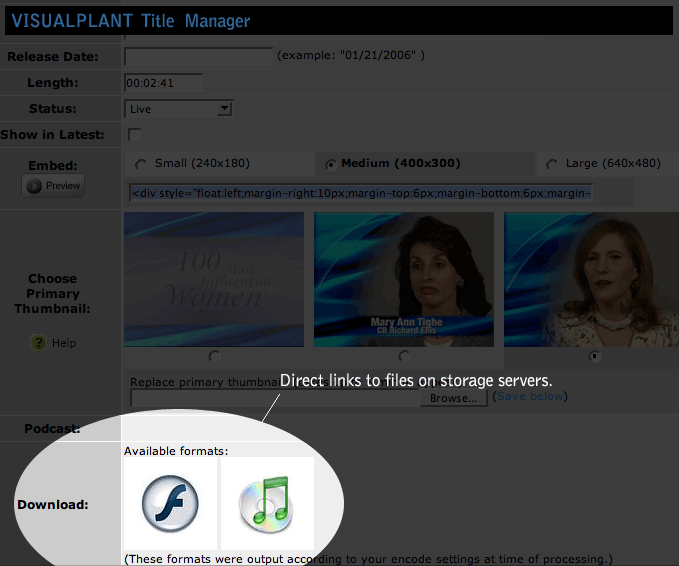Viewport: 679px width, 566px height.
Task: Select the Medium (400x300) embed radio button
Action: click(x=331, y=164)
